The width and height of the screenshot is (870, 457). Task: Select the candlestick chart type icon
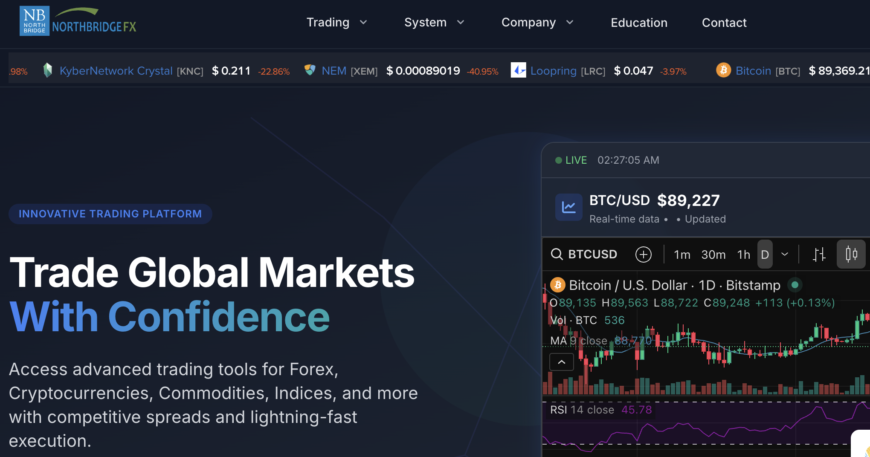pyautogui.click(x=851, y=254)
